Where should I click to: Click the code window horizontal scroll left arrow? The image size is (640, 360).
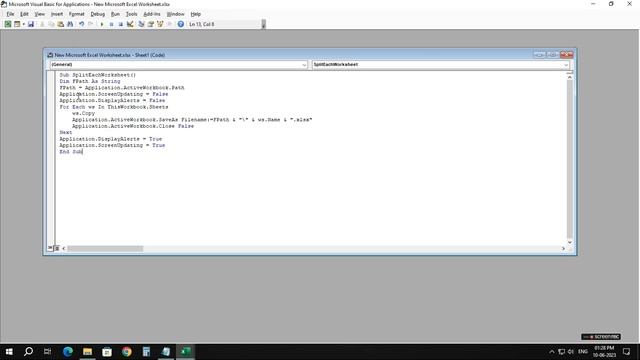63,248
